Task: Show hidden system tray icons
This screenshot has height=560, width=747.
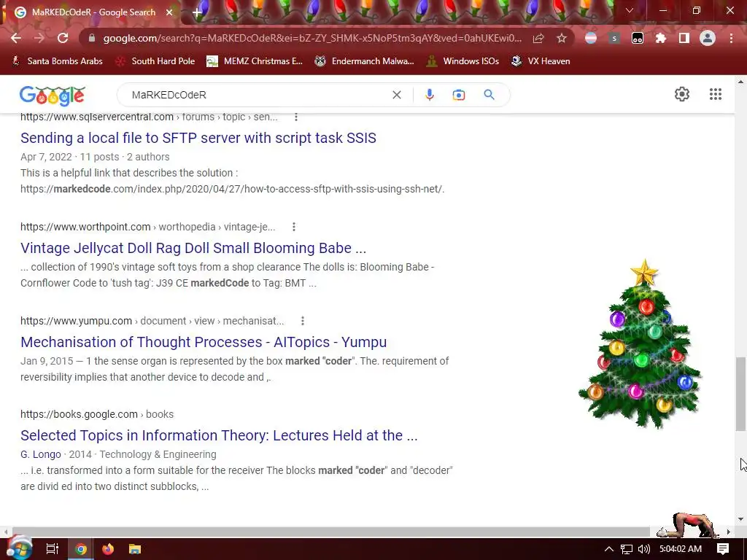Action: 608,549
